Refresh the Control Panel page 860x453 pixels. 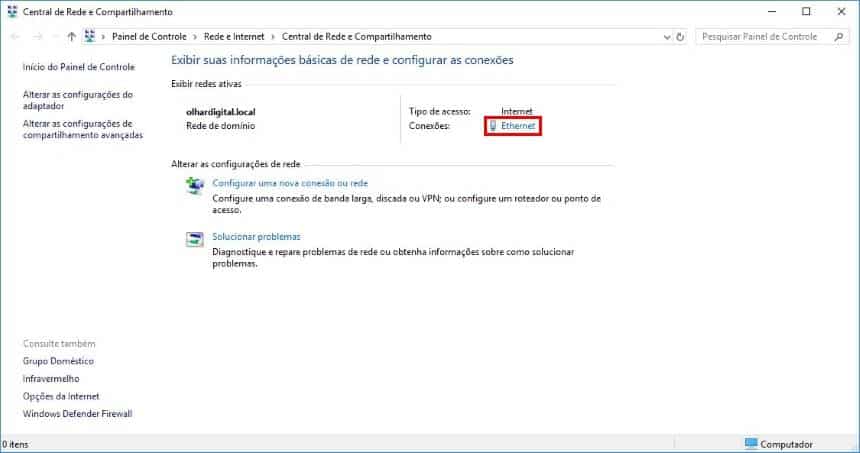click(680, 36)
